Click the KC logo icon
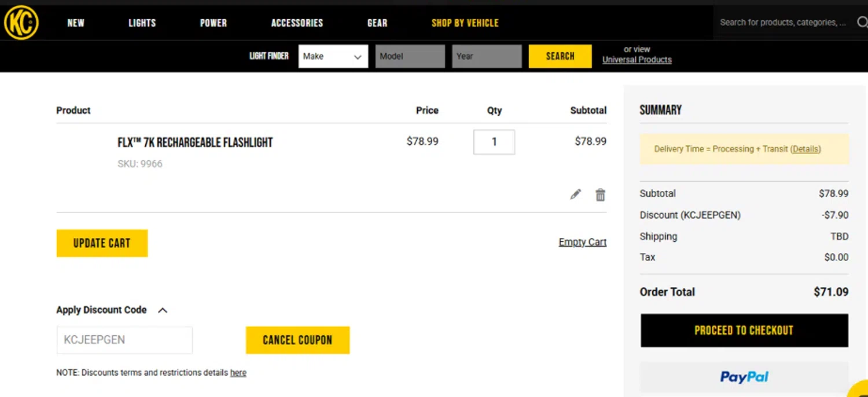The height and width of the screenshot is (397, 868). coord(21,23)
